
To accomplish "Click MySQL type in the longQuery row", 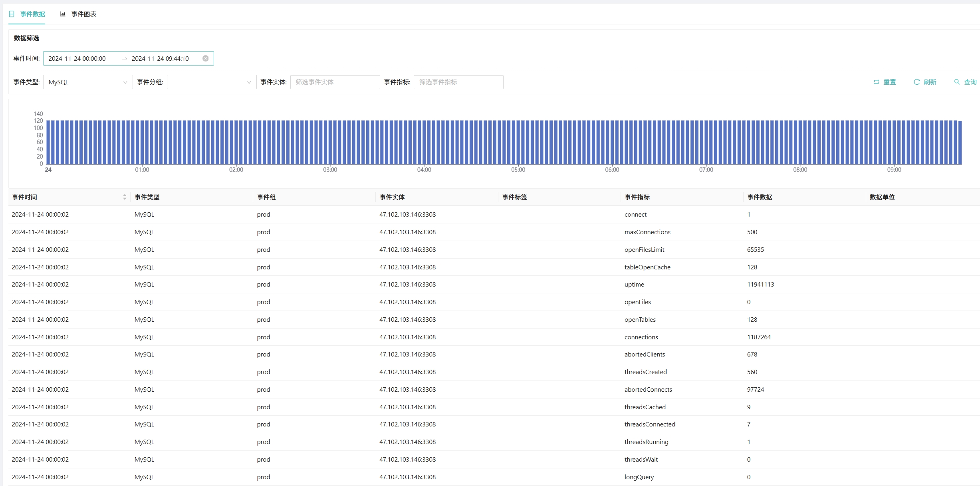I will coord(144,477).
